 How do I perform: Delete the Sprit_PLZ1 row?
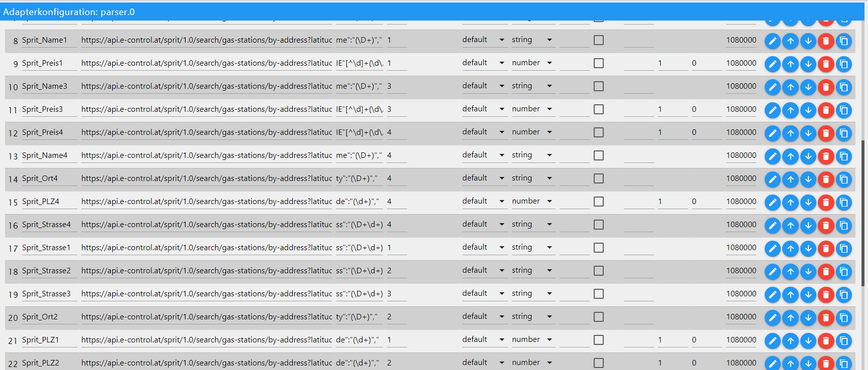[x=826, y=340]
